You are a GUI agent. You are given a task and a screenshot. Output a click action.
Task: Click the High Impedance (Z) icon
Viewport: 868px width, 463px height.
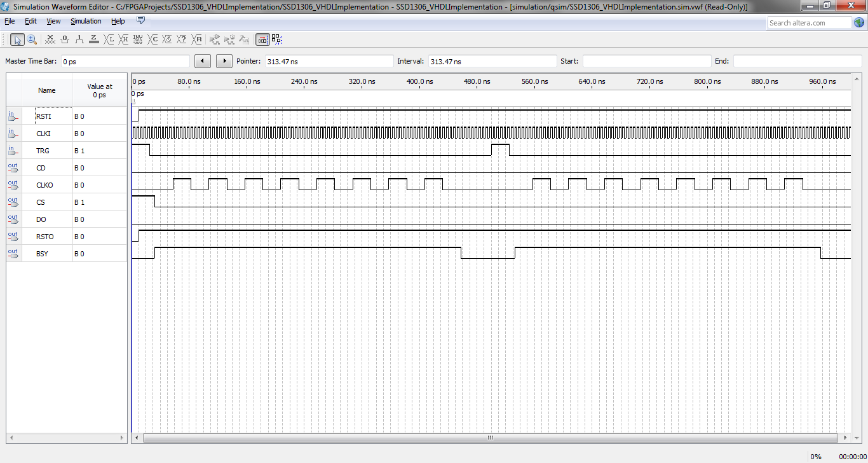click(x=94, y=39)
